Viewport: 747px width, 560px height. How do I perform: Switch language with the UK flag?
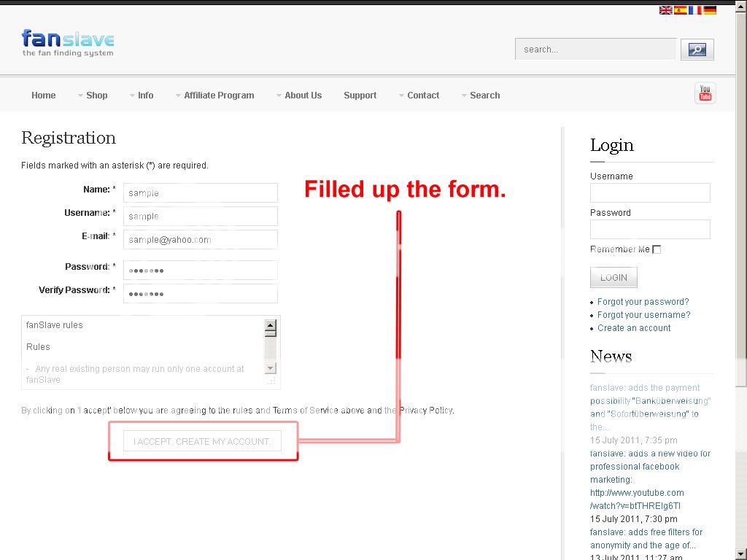coord(665,10)
